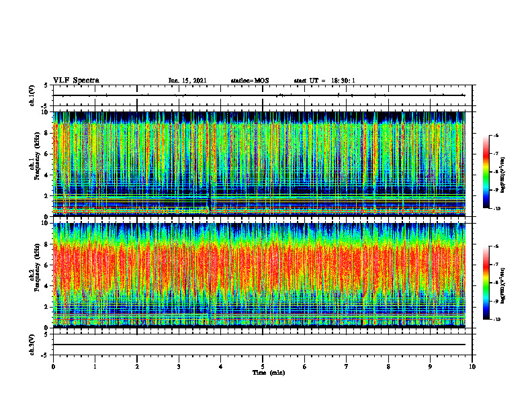Select the "start UT = 18:30: 1" text
The image size is (532, 411).
(x=324, y=81)
